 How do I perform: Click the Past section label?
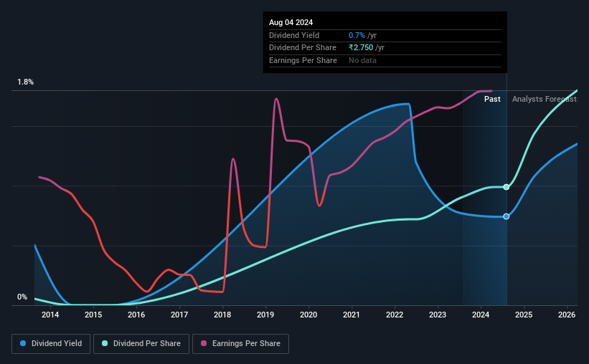click(x=492, y=99)
